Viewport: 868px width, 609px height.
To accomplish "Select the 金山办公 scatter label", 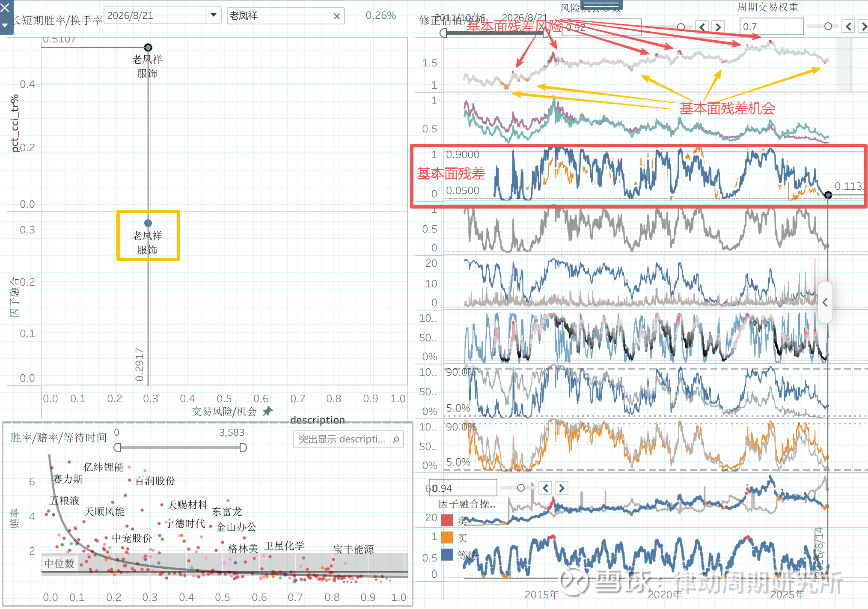I will [236, 527].
